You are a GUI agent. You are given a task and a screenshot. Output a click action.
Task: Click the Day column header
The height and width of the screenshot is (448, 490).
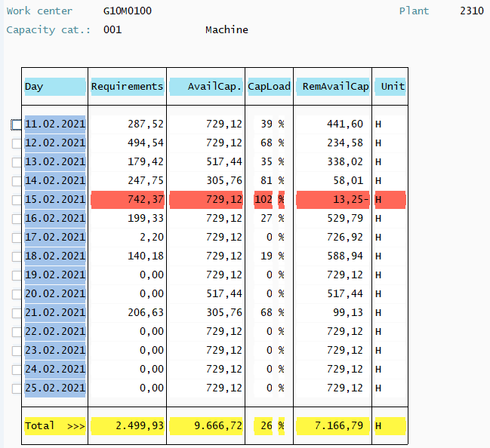pos(54,87)
